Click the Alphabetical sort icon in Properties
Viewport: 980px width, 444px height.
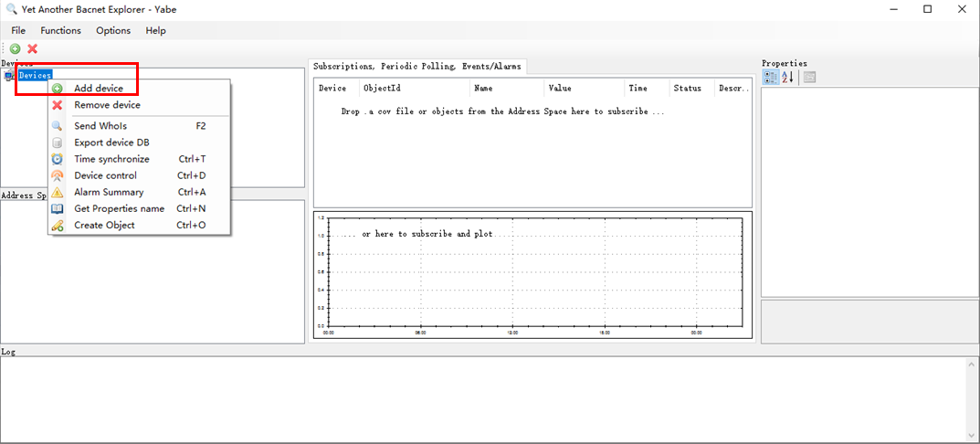point(787,77)
